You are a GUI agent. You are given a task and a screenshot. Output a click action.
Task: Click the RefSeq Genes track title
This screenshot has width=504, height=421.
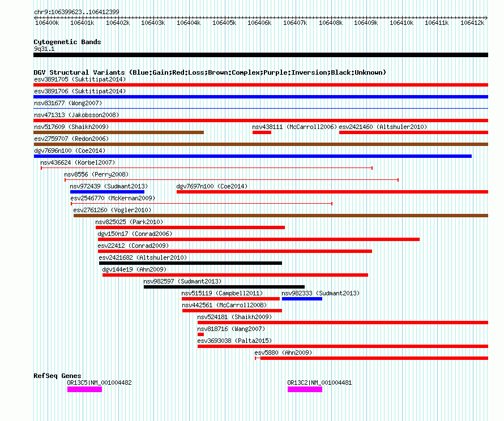57,376
